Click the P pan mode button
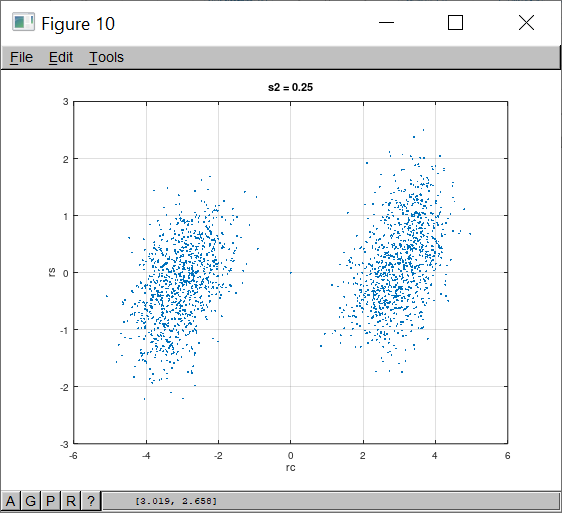The width and height of the screenshot is (562, 513). [51, 501]
